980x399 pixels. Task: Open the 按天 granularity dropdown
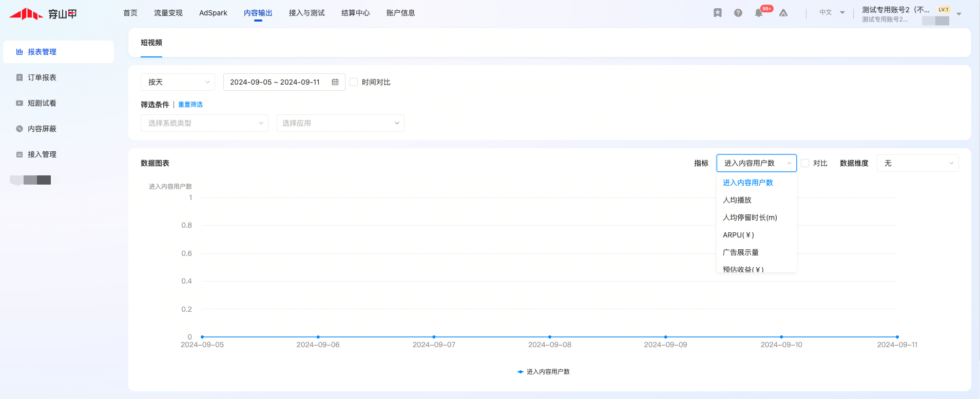click(178, 82)
